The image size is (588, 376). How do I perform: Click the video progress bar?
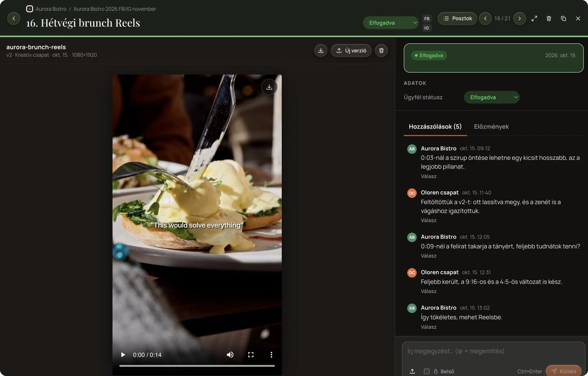click(197, 366)
